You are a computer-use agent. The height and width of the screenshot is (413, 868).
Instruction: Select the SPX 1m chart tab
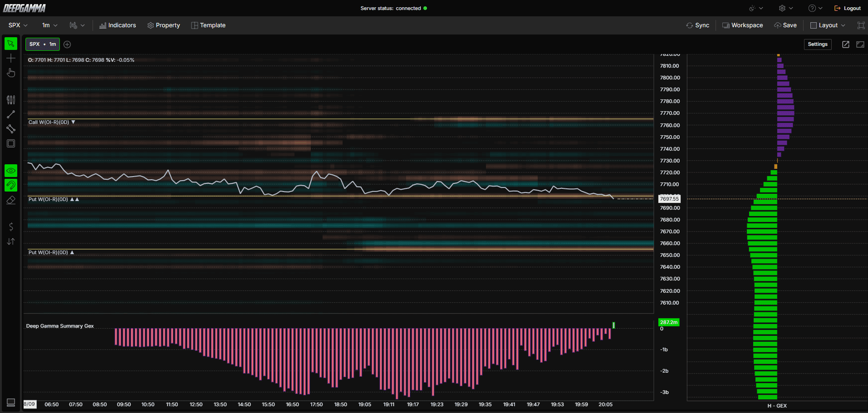[43, 44]
